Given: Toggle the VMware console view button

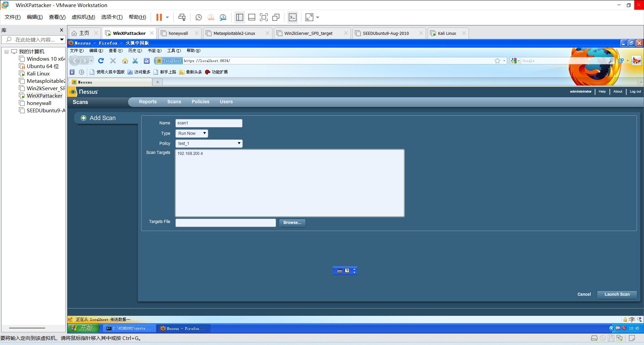Looking at the screenshot, I should 292,17.
